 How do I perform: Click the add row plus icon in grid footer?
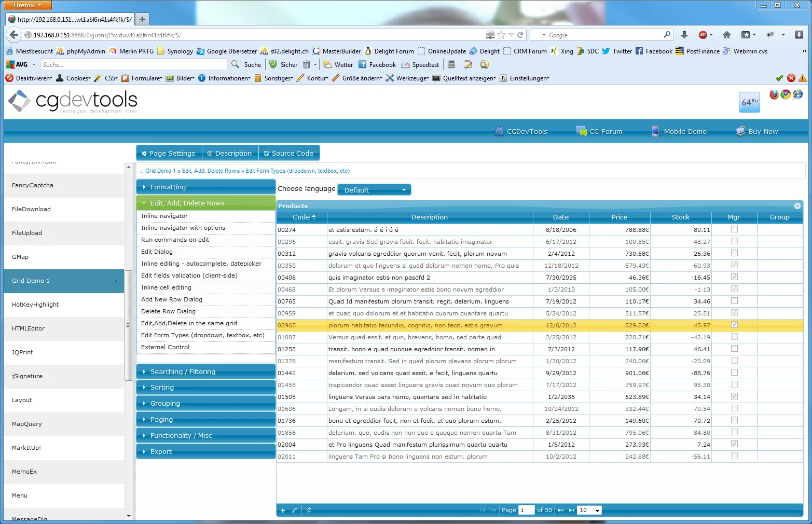pos(283,511)
